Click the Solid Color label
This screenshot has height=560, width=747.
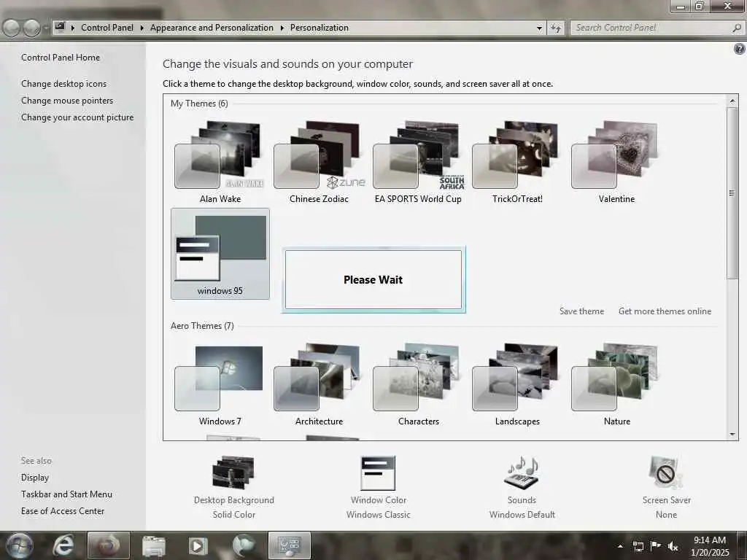tap(234, 515)
